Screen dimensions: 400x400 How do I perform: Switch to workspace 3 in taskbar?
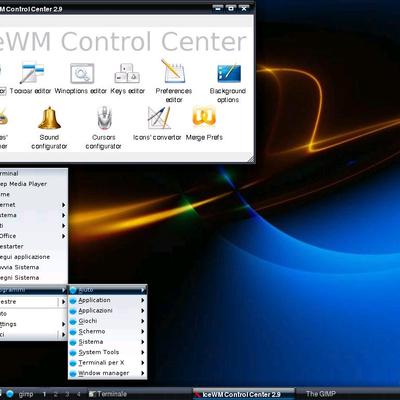(x=67, y=394)
